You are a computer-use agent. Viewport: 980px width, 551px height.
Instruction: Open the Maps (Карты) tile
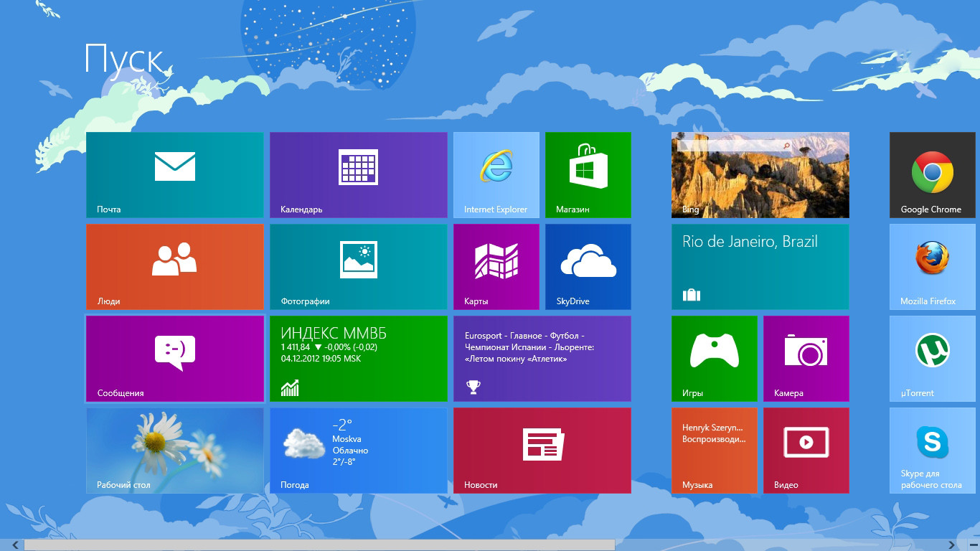point(496,266)
